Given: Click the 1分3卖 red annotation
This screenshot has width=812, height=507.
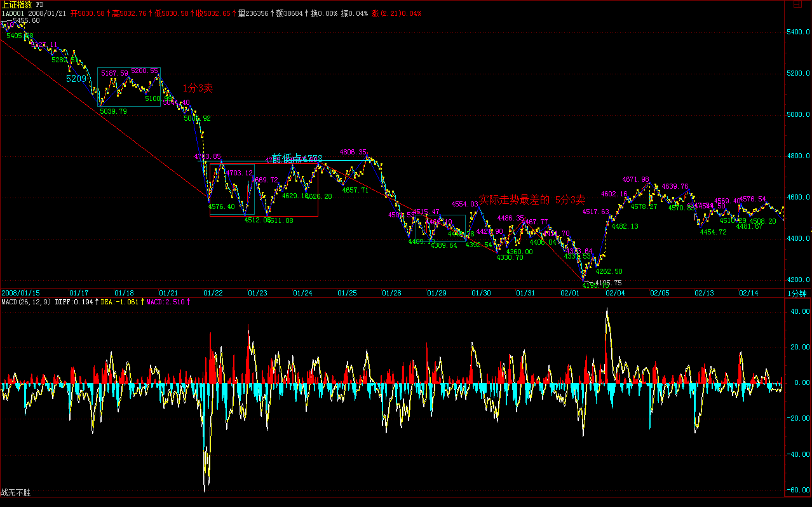Looking at the screenshot, I should click(198, 88).
